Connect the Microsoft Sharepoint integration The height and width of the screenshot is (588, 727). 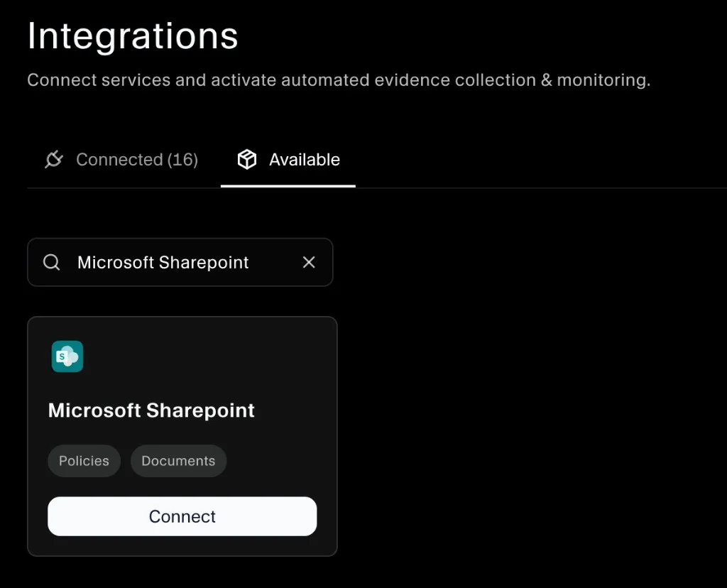click(182, 516)
